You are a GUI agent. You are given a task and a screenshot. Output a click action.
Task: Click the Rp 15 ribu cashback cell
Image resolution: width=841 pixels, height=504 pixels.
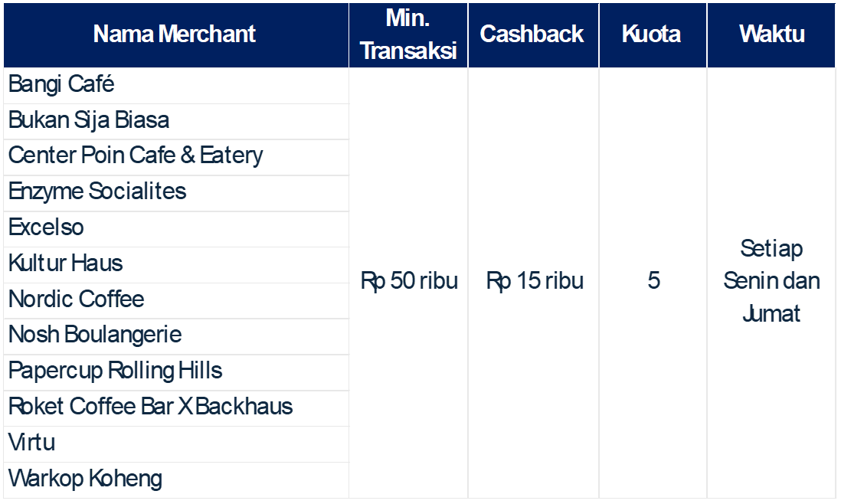(534, 281)
